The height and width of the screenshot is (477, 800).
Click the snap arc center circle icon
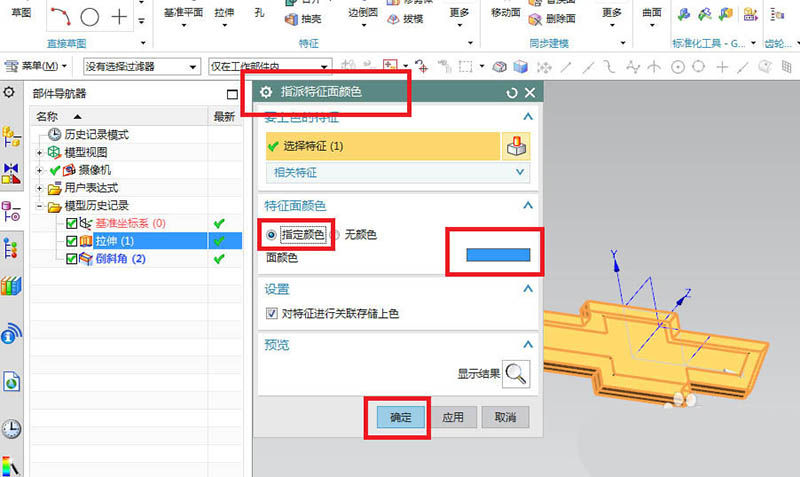point(678,67)
